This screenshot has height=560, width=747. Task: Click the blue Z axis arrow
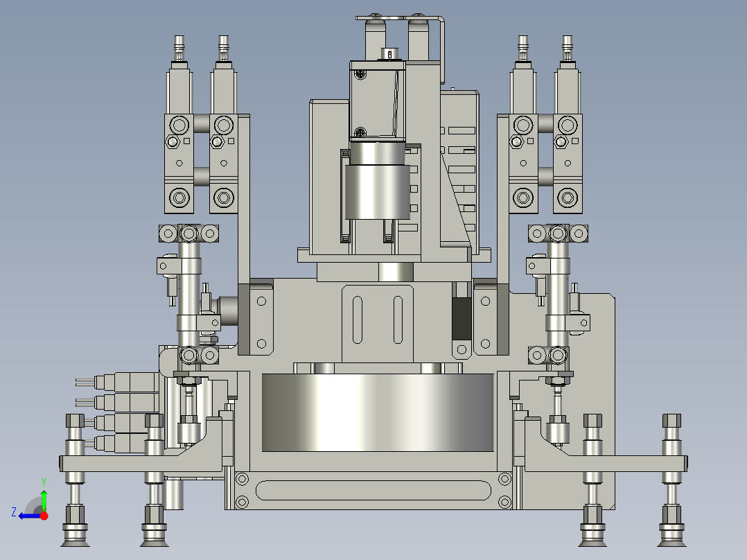(30, 516)
